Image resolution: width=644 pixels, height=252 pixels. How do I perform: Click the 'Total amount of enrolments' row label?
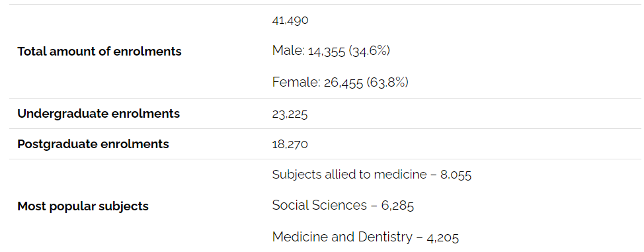coord(99,52)
